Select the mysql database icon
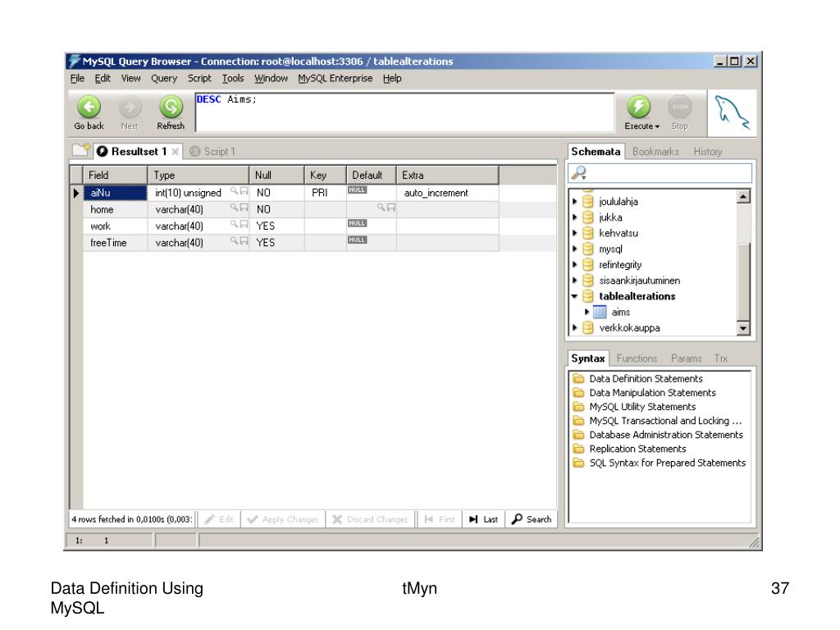 (587, 249)
